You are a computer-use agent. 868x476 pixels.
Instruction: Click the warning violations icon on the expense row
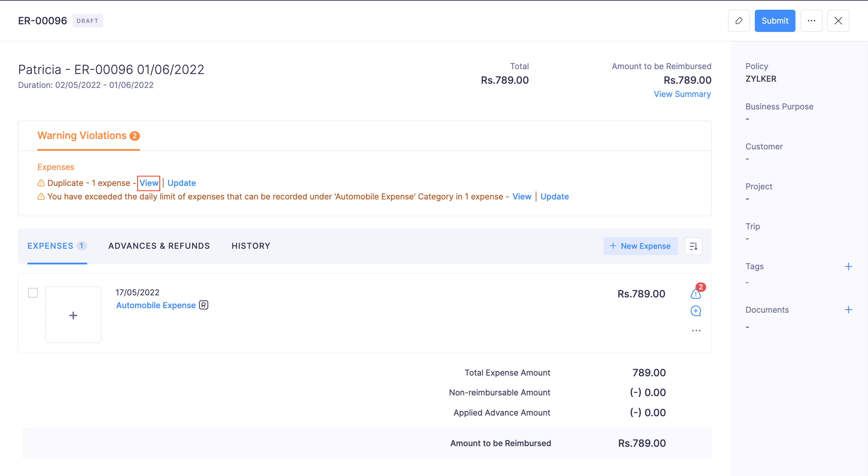pos(695,294)
